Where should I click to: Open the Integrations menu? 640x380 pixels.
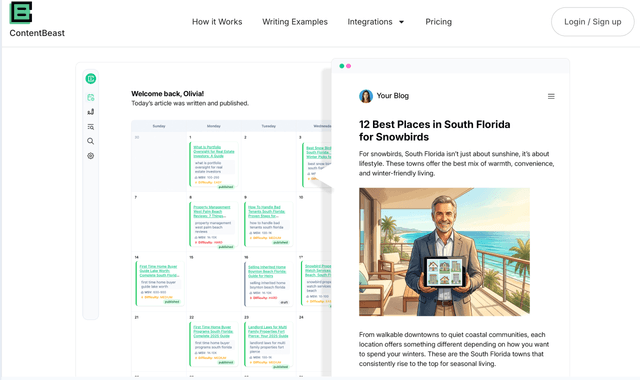coord(370,22)
